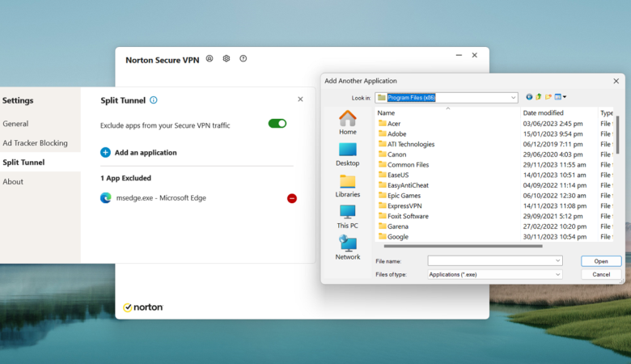Image resolution: width=631 pixels, height=364 pixels.
Task: Click the blue plus add application icon
Action: (105, 152)
